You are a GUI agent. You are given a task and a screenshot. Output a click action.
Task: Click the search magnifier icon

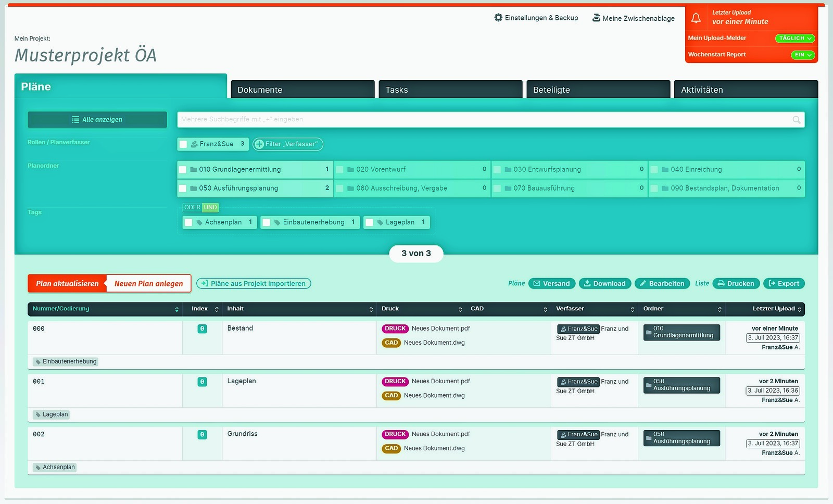pos(796,120)
